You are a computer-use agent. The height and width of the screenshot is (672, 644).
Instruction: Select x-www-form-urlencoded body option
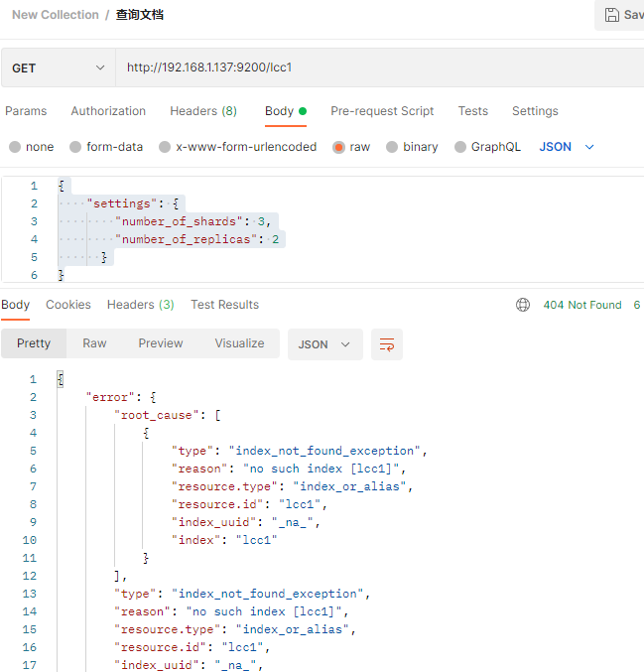pos(165,147)
